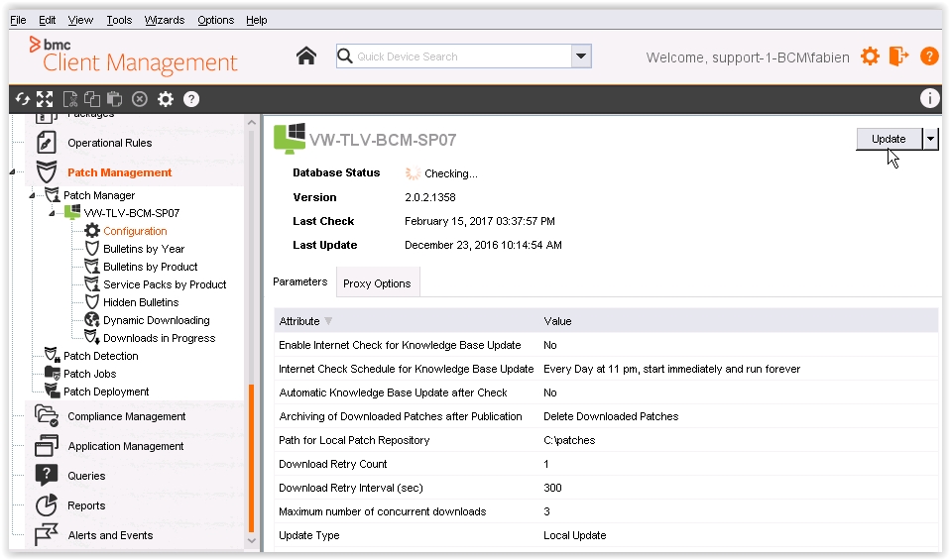The height and width of the screenshot is (560, 950).
Task: Click the orange logout door icon
Action: tap(898, 56)
